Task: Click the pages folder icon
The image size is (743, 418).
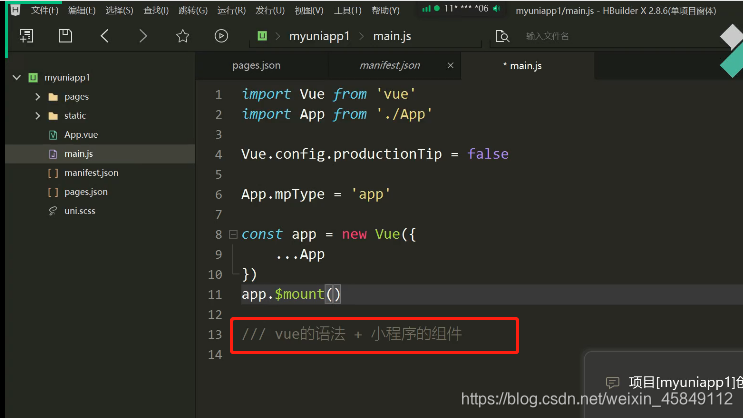Action: 53,97
